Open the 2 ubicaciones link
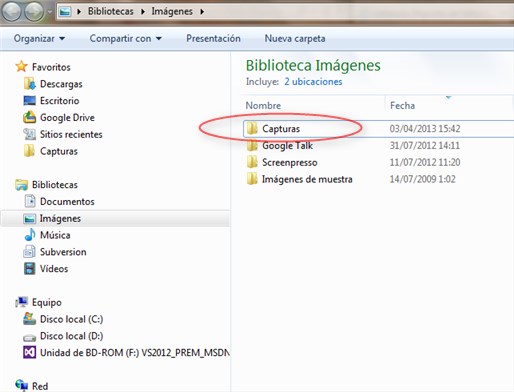The image size is (514, 392). (313, 82)
